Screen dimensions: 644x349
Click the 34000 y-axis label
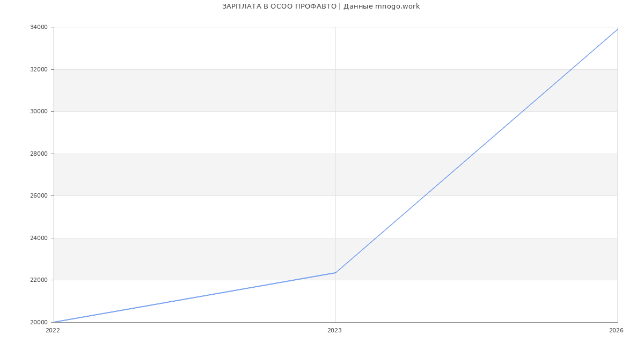click(x=39, y=27)
